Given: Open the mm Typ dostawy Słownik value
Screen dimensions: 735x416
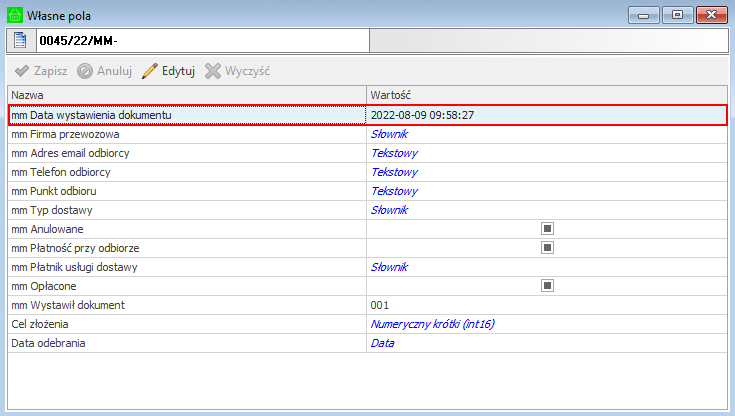Looking at the screenshot, I should tap(389, 210).
